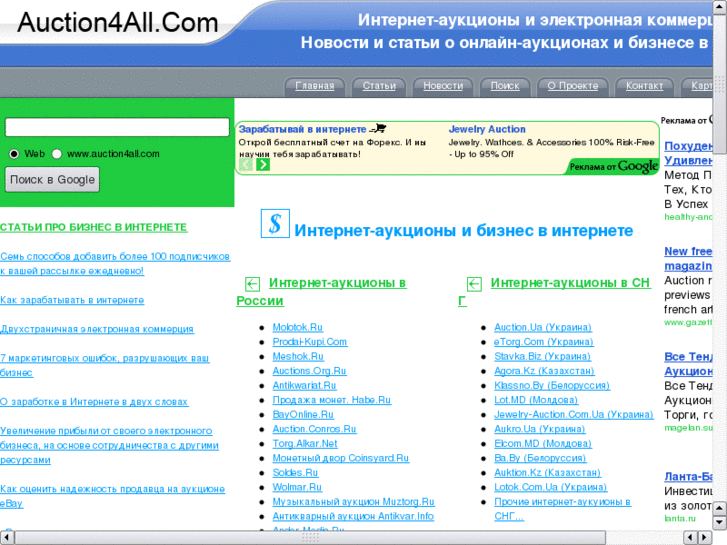The image size is (727, 545).
Task: Open the Stavka.Biz (Украина) link
Action: [542, 356]
